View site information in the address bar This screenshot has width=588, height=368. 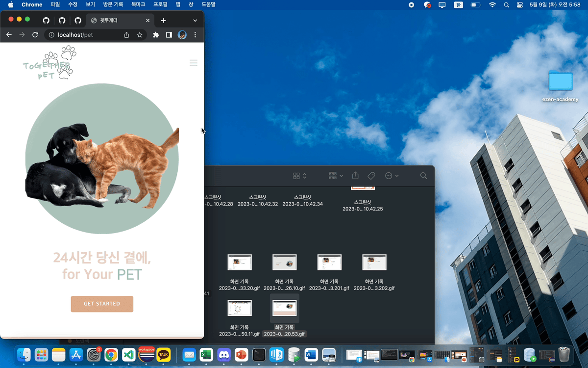pyautogui.click(x=51, y=35)
